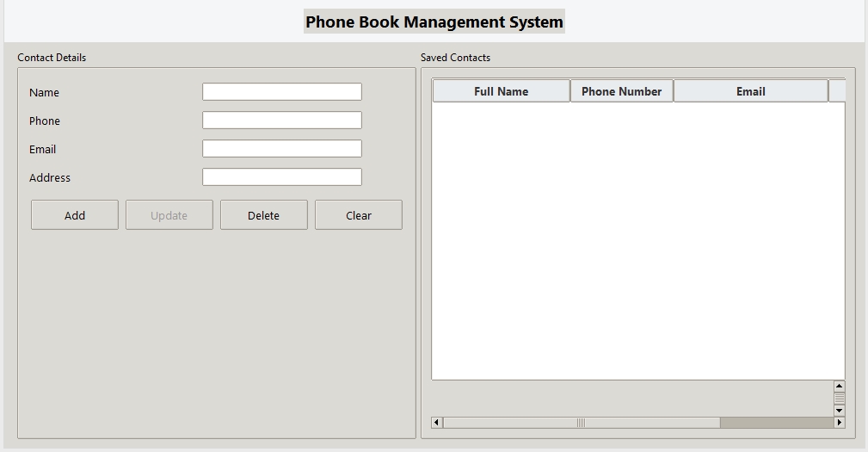Click the vertical scrollbar thumb
Image resolution: width=868 pixels, height=452 pixels.
(x=840, y=398)
